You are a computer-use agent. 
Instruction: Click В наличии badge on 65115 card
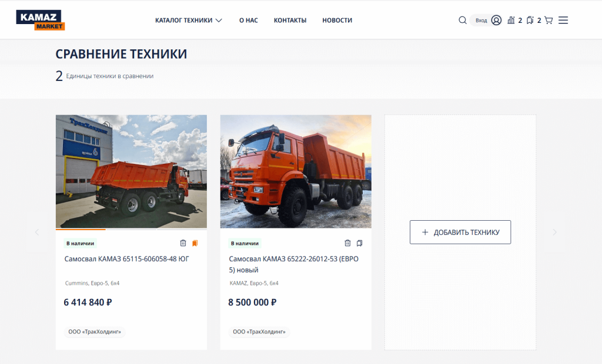tap(80, 243)
